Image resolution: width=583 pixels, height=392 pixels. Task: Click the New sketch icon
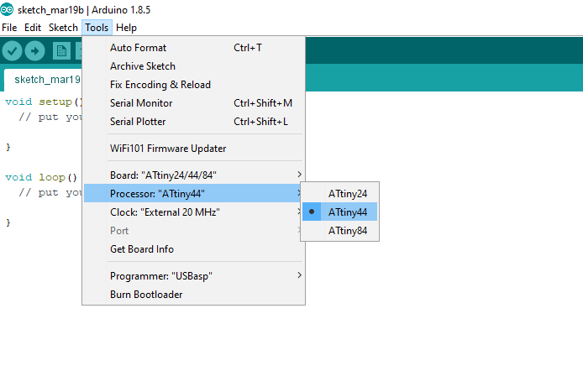pyautogui.click(x=61, y=50)
